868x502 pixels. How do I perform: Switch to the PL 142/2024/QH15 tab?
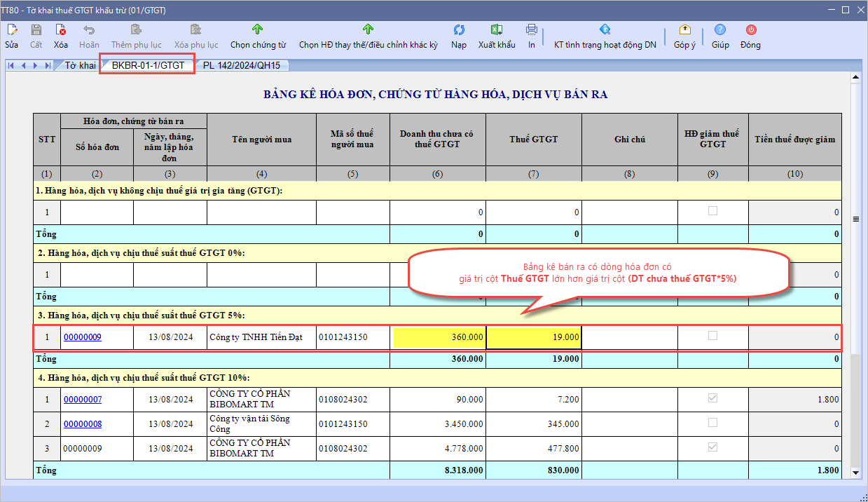tap(242, 65)
